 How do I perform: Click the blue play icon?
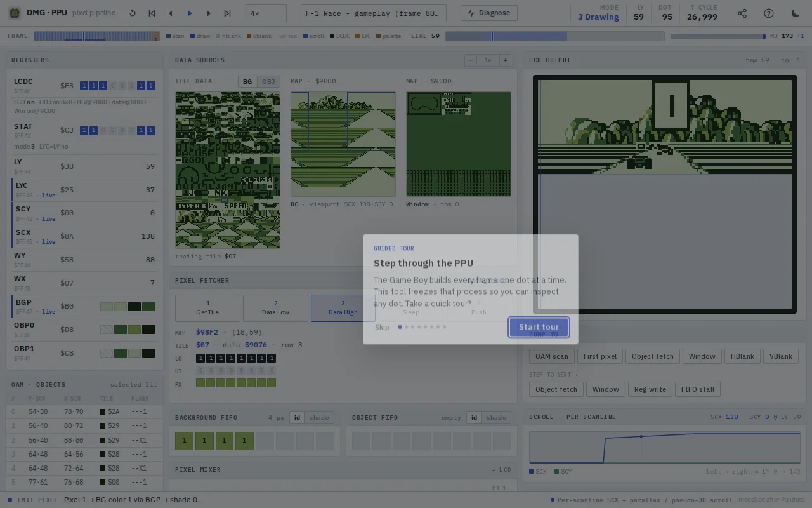tap(190, 13)
